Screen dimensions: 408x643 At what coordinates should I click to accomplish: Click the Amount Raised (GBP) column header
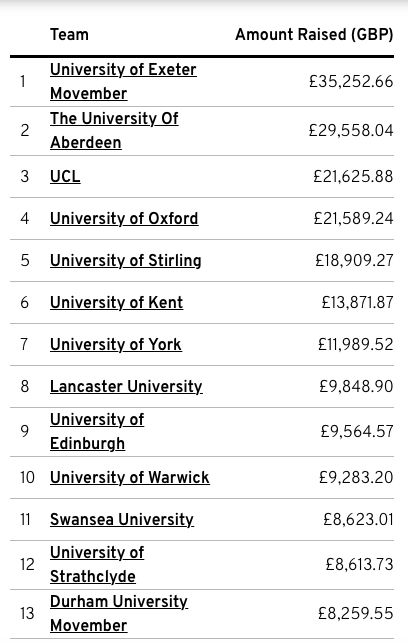(315, 34)
